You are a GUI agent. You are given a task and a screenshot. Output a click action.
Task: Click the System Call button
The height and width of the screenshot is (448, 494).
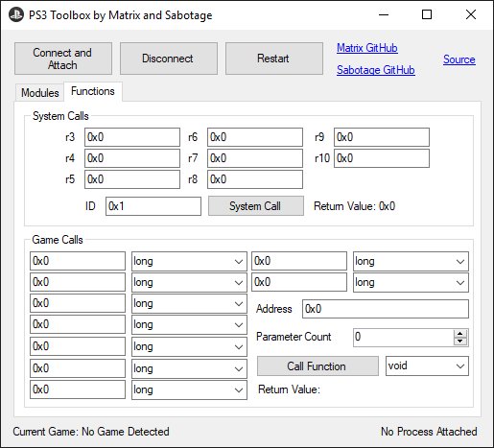coord(256,206)
